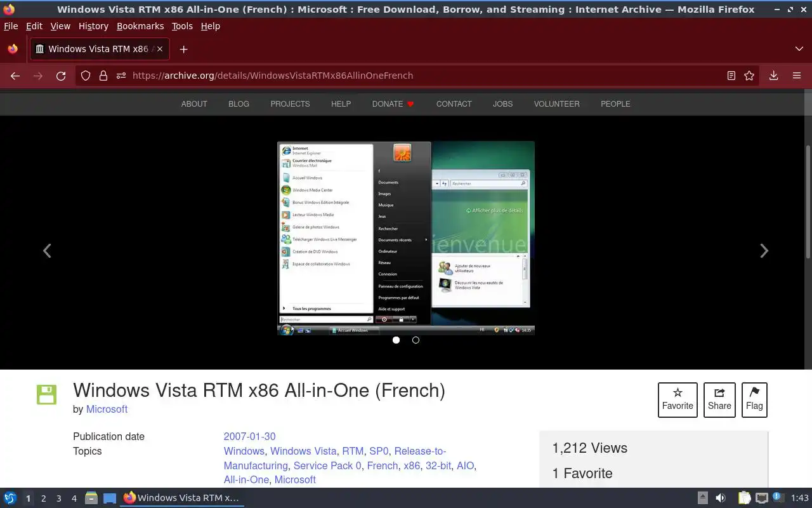Open a new tab with plus button

183,49
